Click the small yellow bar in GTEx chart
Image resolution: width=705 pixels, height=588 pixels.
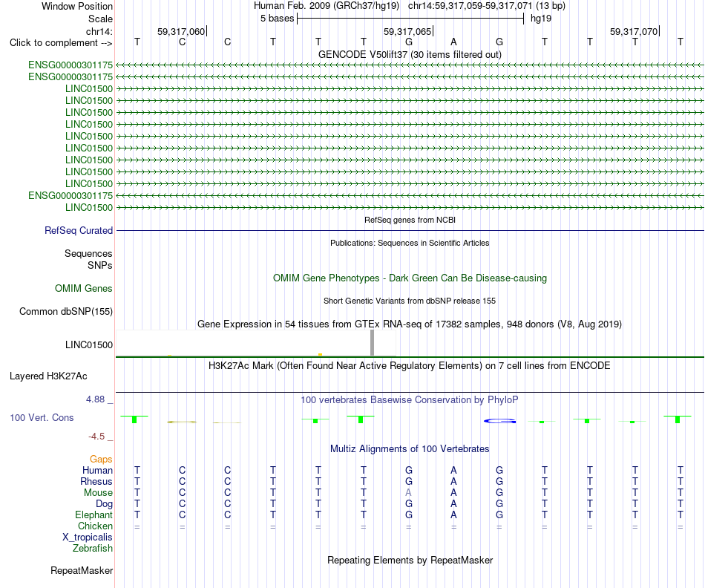click(x=320, y=355)
